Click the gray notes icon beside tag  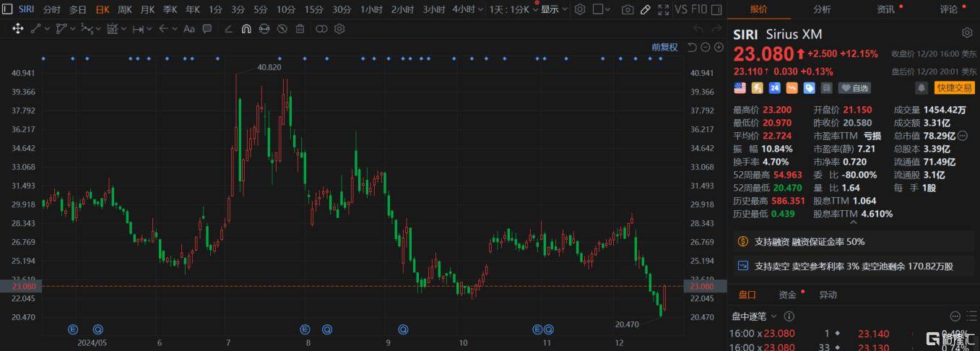tap(827, 88)
